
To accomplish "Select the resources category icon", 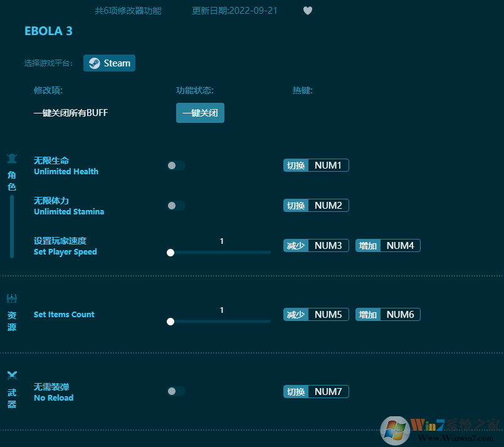I will 12,298.
